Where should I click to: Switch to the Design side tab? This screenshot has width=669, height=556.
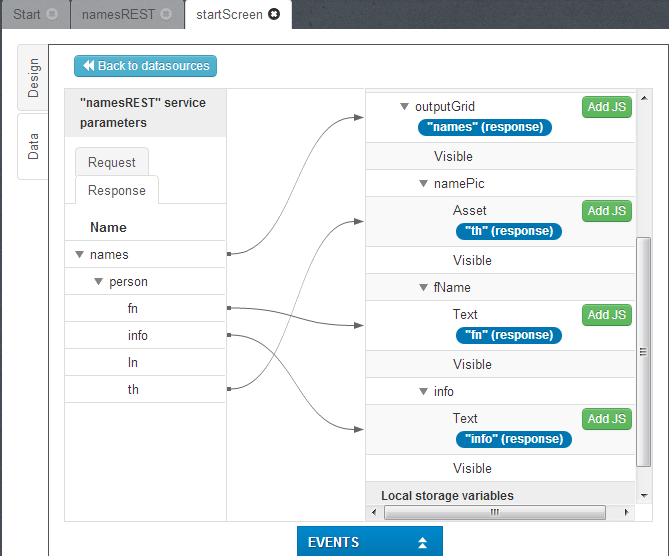(x=33, y=78)
